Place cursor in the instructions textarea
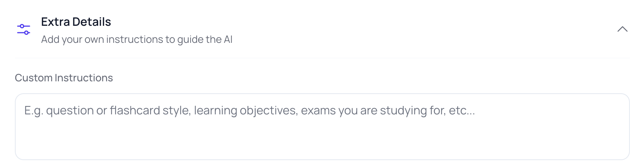This screenshot has width=644, height=167. [x=322, y=127]
